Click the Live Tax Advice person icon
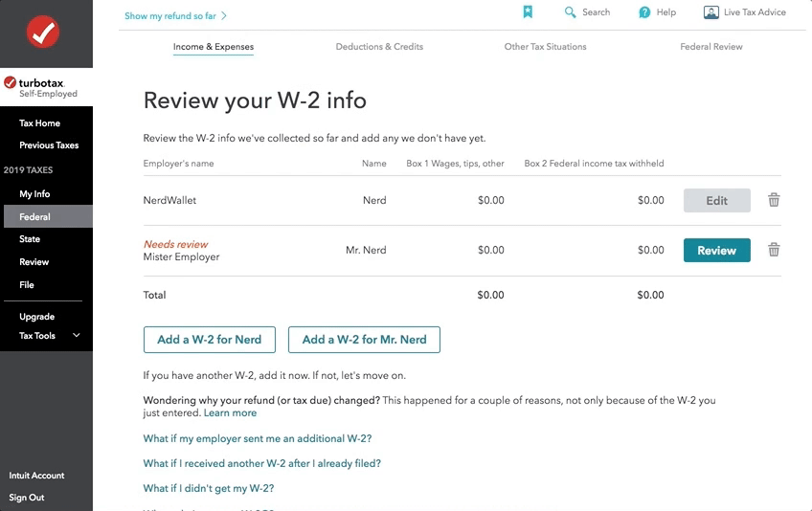812x511 pixels. coord(710,12)
